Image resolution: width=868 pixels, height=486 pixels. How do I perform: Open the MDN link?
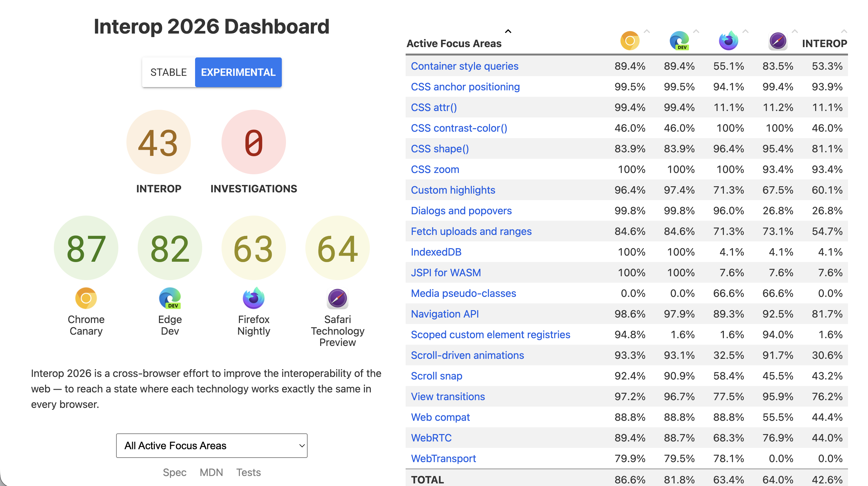tap(211, 472)
